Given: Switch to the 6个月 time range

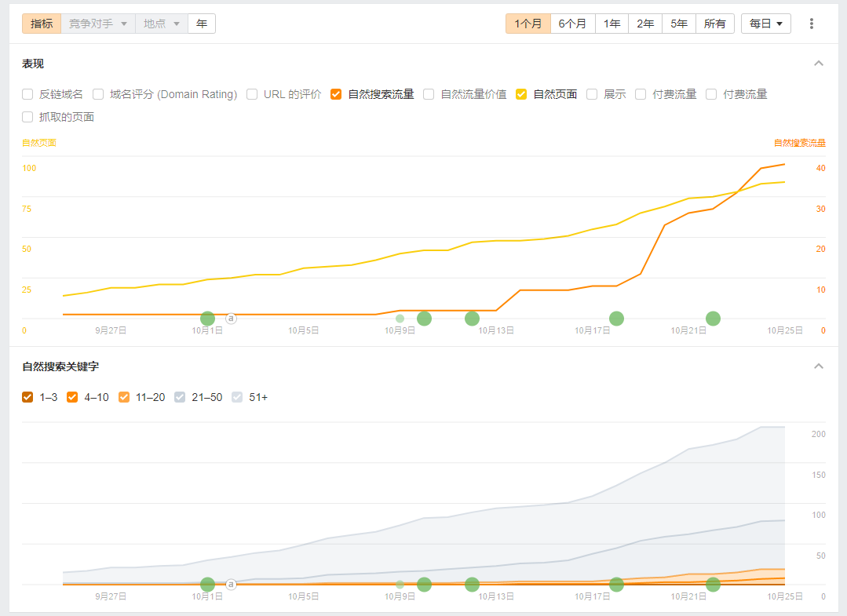Looking at the screenshot, I should point(572,24).
